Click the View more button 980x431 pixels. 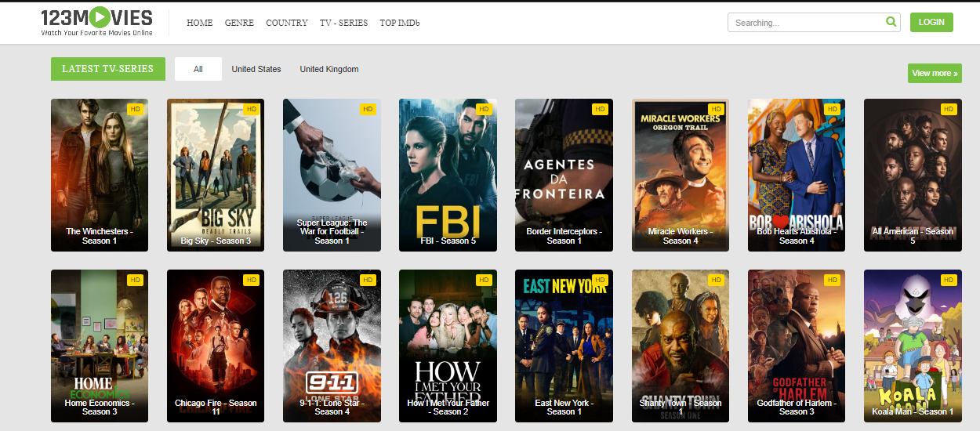tap(935, 73)
